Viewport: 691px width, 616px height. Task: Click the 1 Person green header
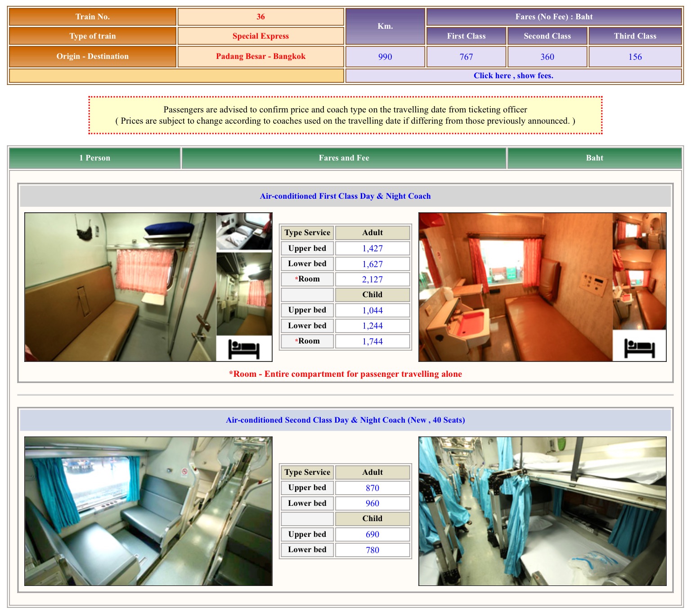coord(95,158)
